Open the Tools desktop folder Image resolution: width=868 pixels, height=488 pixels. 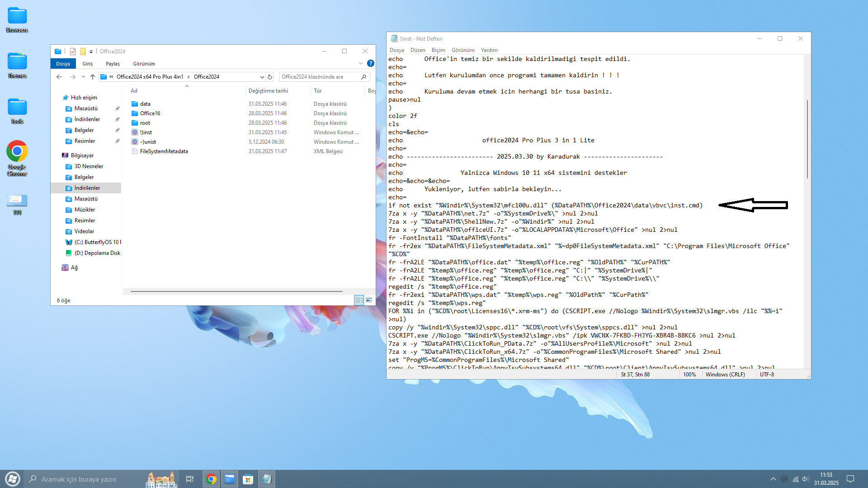17,111
